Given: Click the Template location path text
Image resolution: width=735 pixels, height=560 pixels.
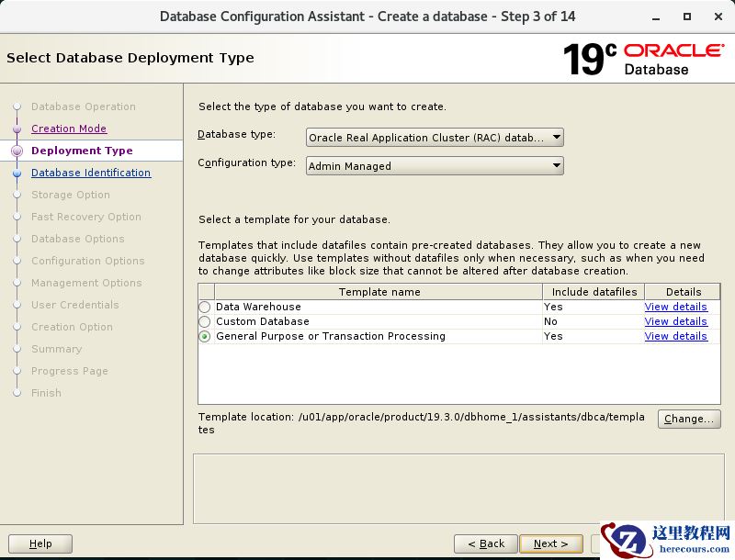Looking at the screenshot, I should pos(422,423).
